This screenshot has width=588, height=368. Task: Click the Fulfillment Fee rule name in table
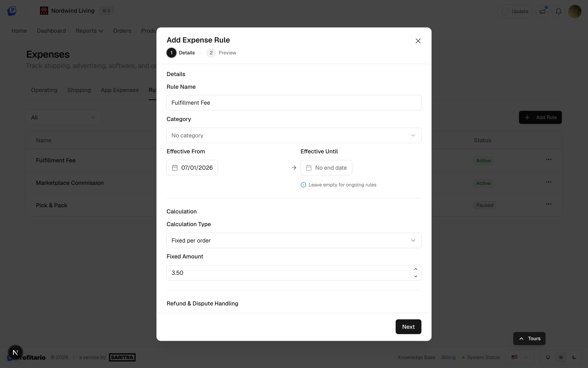click(x=56, y=160)
